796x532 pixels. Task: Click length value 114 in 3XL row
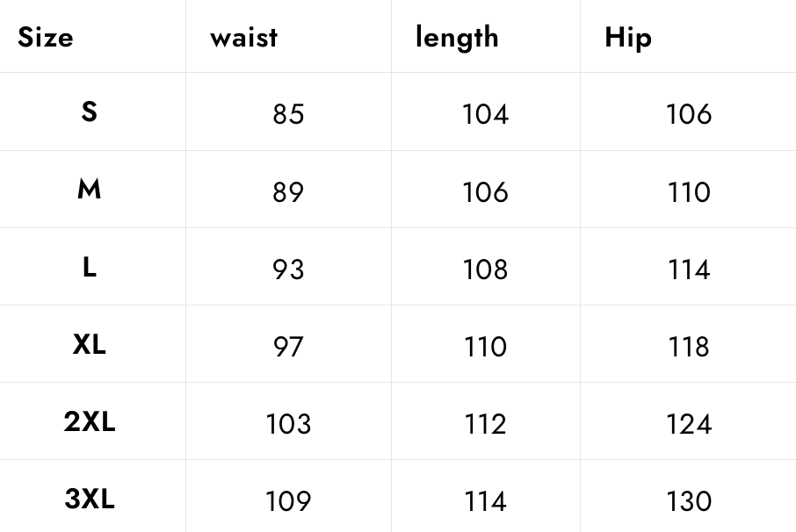[485, 501]
